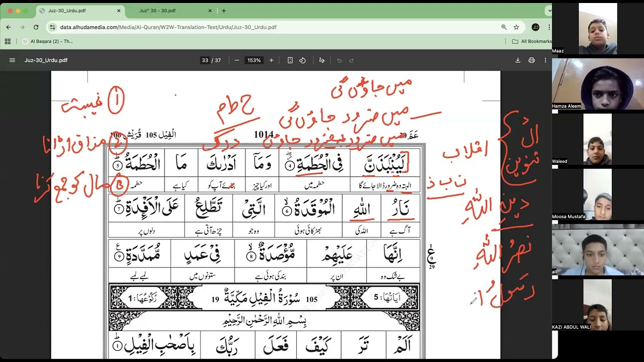This screenshot has width=644, height=362.
Task: Go back in browser history
Action: (x=9, y=27)
